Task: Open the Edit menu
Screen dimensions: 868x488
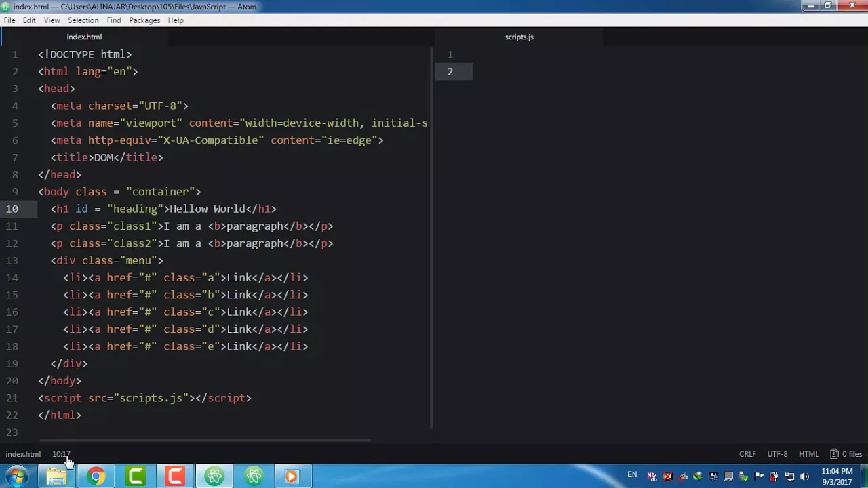Action: 29,20
